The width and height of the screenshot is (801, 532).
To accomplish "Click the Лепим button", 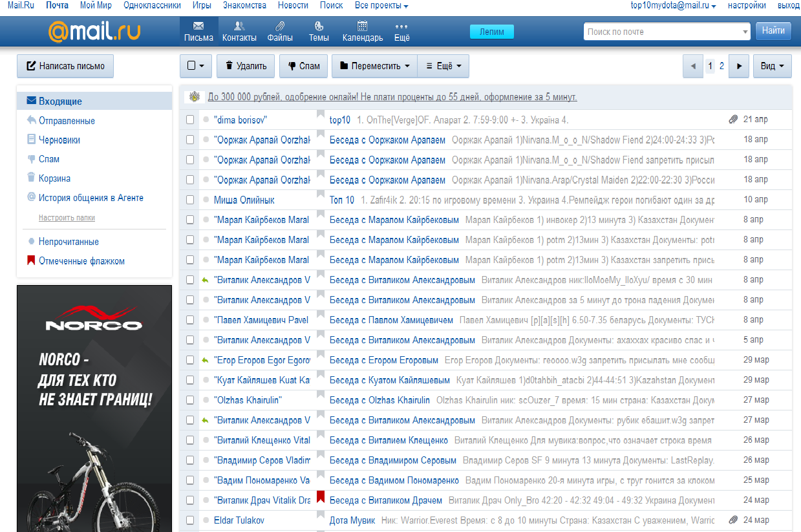I will 492,32.
